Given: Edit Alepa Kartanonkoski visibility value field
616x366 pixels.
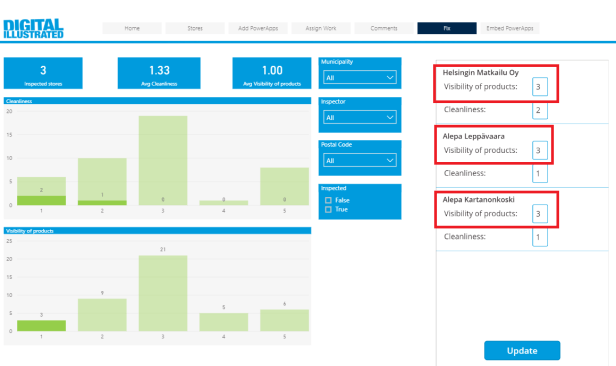Looking at the screenshot, I should pos(540,214).
